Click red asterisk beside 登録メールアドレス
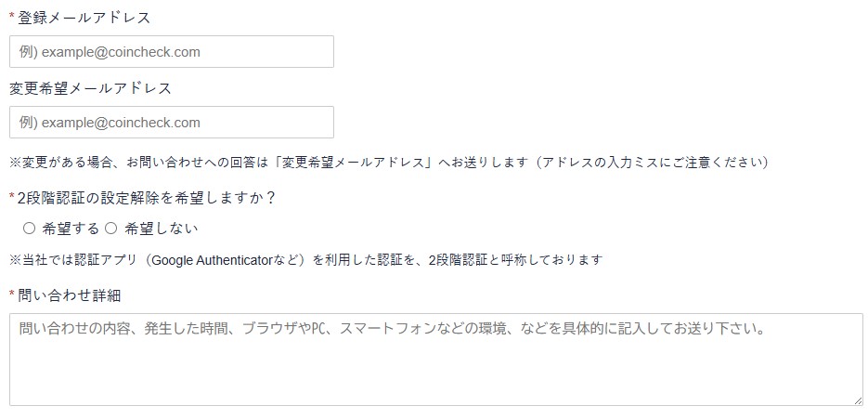Image resolution: width=868 pixels, height=419 pixels. point(12,18)
